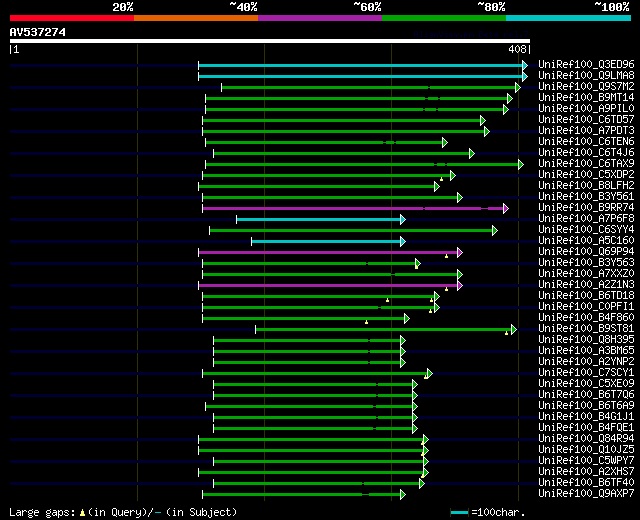Click the yellow gap marker on C7SCY1 row
Viewport: 640px width, 520px height.
coord(426,377)
